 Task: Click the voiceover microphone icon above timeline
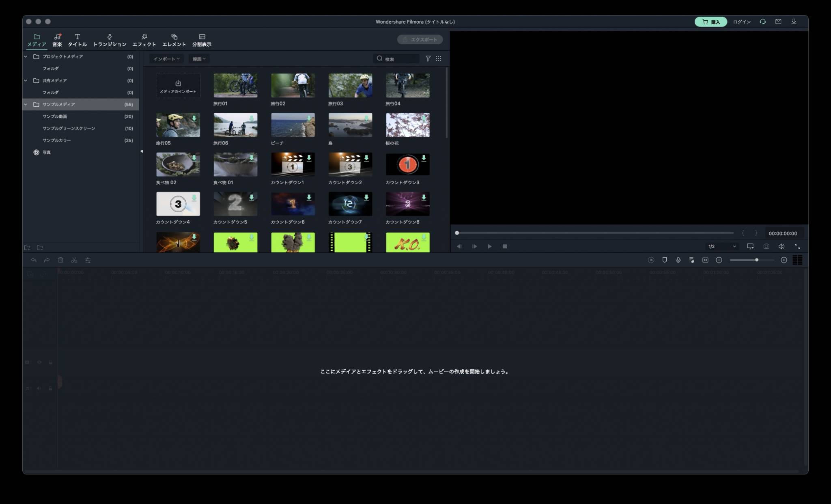tap(678, 260)
